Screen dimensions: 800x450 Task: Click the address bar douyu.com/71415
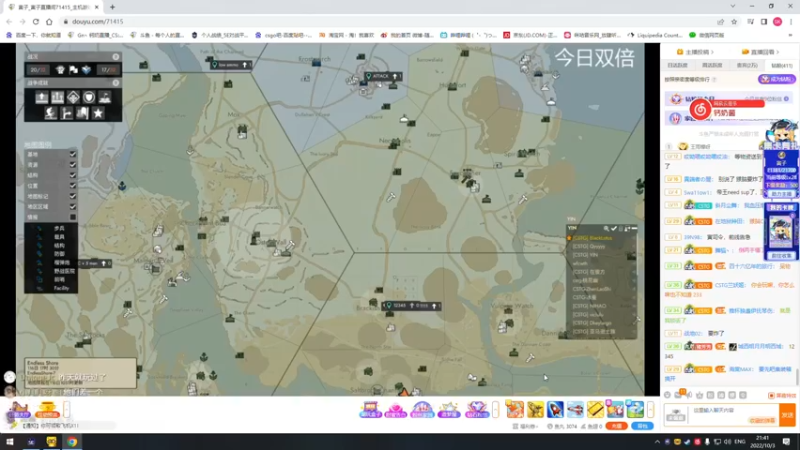coord(97,22)
